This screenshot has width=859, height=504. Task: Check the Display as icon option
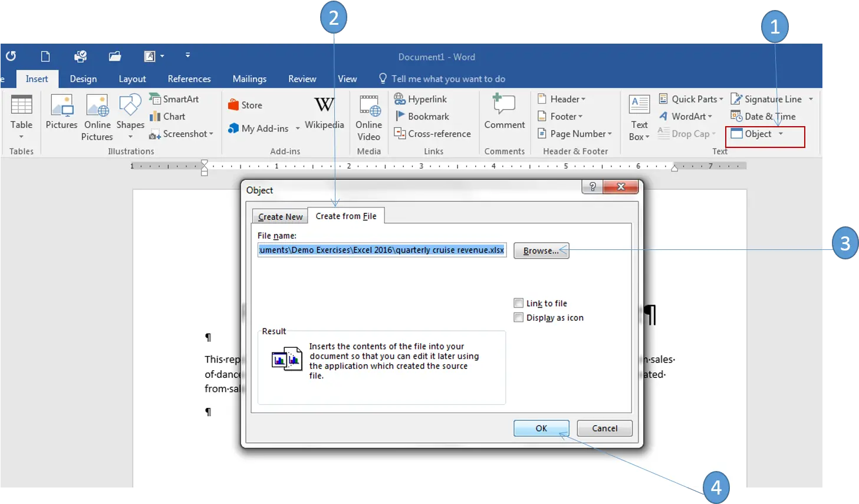tap(519, 317)
